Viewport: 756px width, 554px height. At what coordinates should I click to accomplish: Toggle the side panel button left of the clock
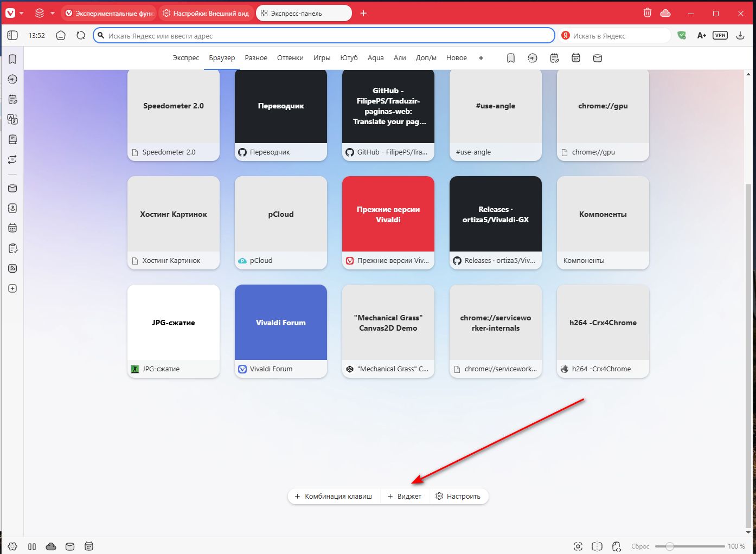click(x=12, y=35)
